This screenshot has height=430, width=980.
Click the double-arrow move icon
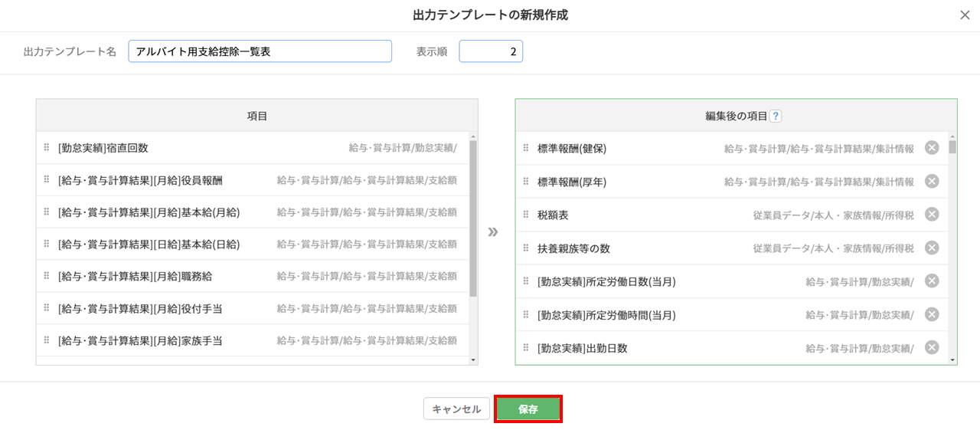[493, 231]
